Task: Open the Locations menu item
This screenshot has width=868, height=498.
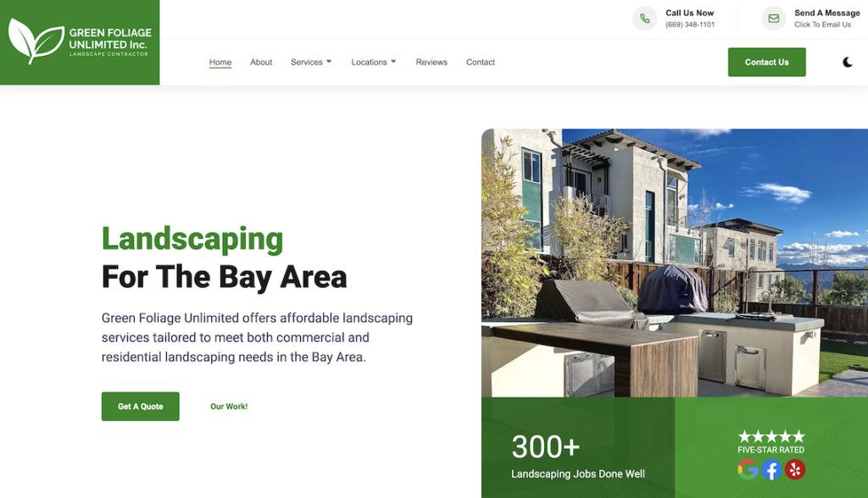Action: point(369,62)
